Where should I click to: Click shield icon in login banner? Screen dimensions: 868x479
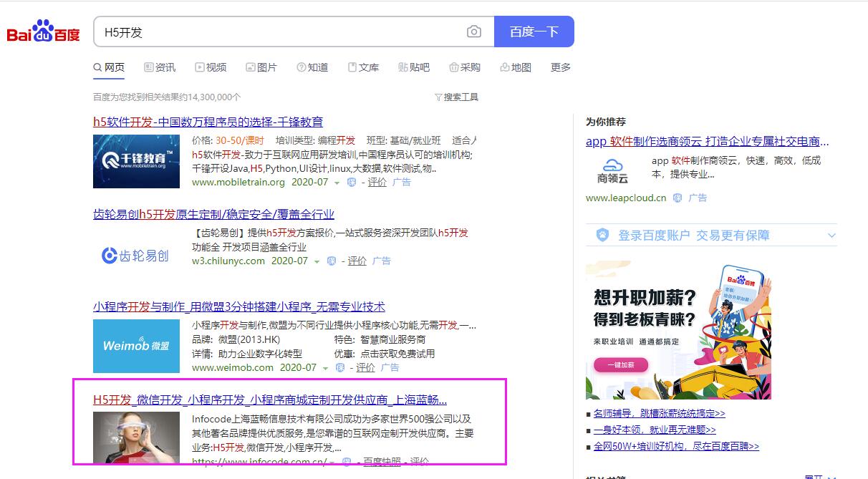(x=603, y=235)
